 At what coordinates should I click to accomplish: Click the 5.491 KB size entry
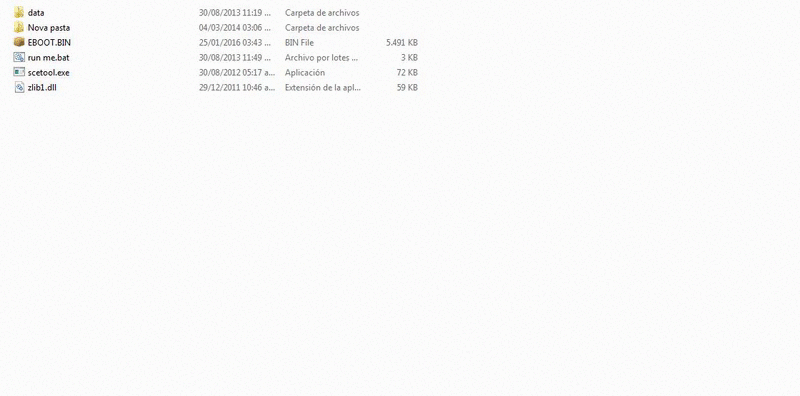402,42
